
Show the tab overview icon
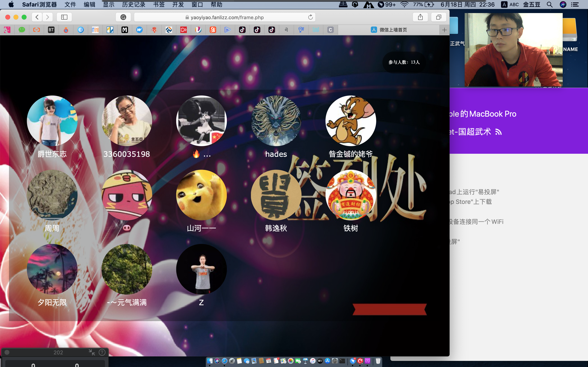439,17
